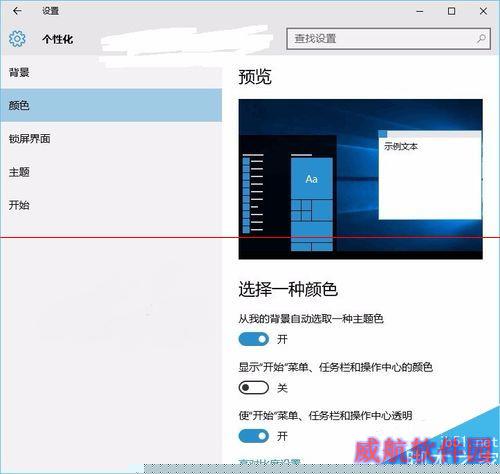Click the start menu list in the preview
The width and height of the screenshot is (500, 474).
(253, 193)
